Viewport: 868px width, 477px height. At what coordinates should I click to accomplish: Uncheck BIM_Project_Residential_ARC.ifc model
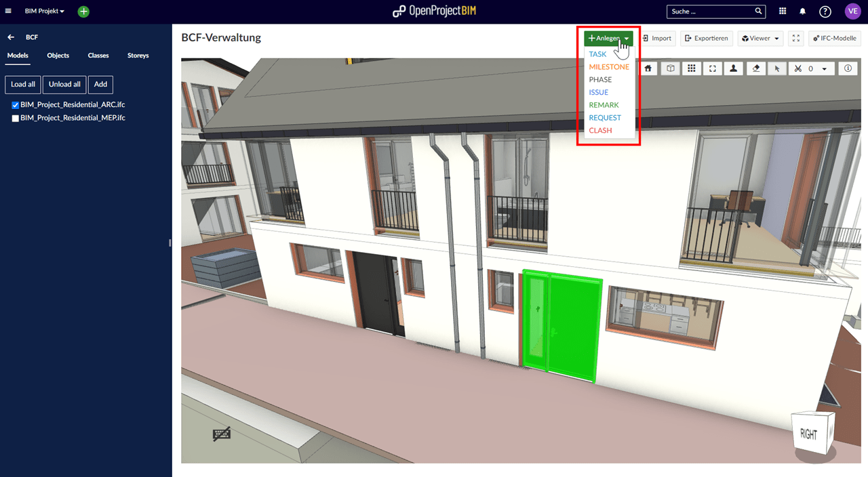(15, 104)
